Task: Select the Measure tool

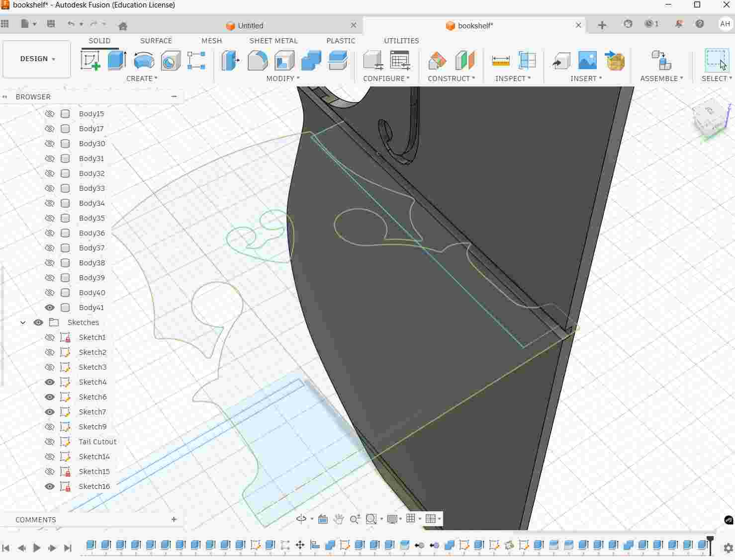Action: pyautogui.click(x=500, y=61)
